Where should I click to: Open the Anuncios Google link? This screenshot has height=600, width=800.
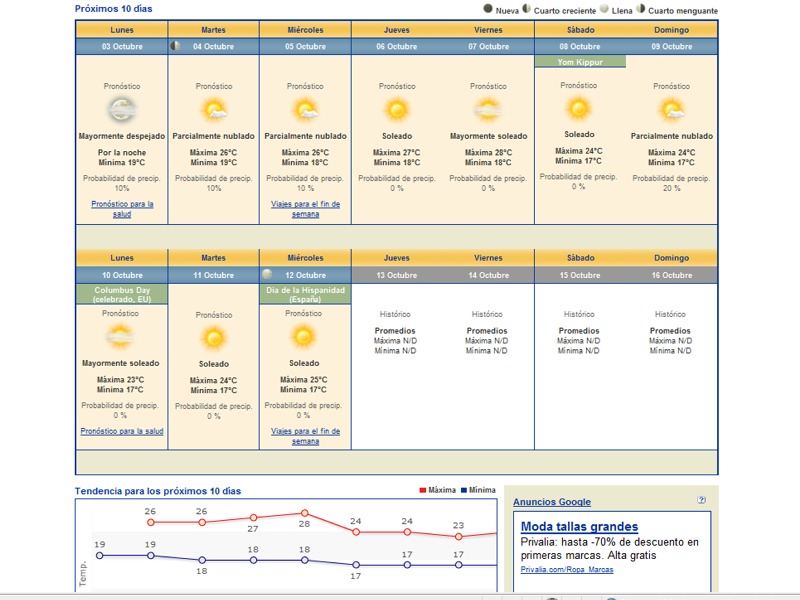[552, 502]
